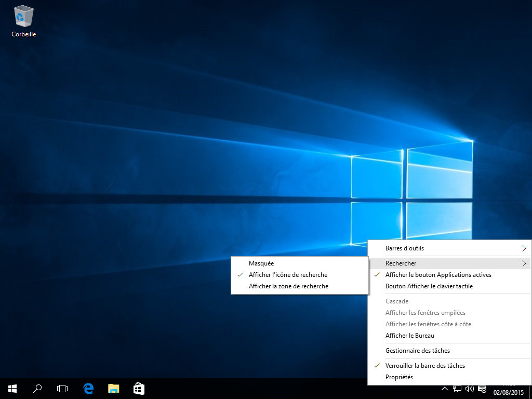Open the Corbeille recycle bin icon
The width and height of the screenshot is (532, 399).
(23, 21)
